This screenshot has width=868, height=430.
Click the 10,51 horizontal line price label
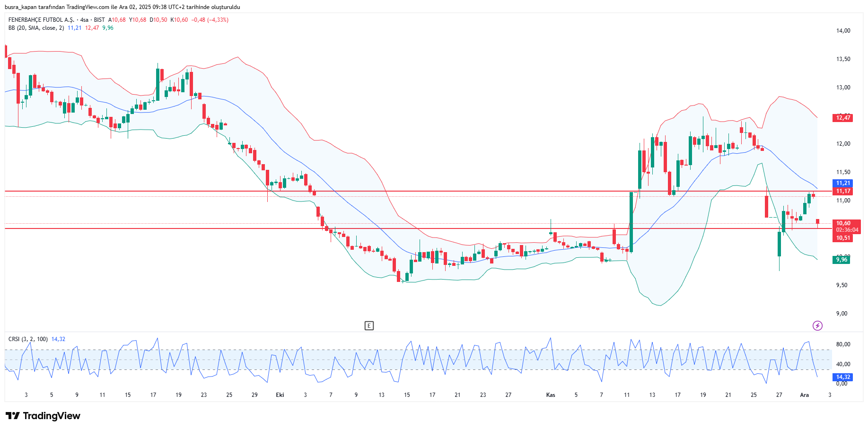pos(842,238)
